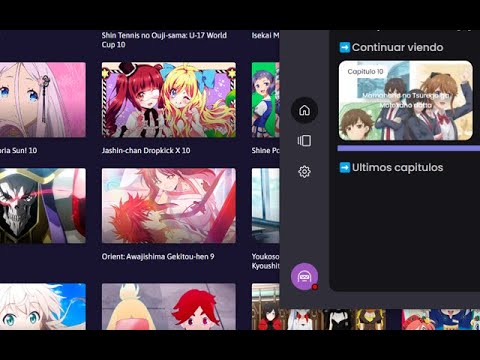Click the Ultimos capitulos heading
The height and width of the screenshot is (360, 480).
pyautogui.click(x=397, y=167)
